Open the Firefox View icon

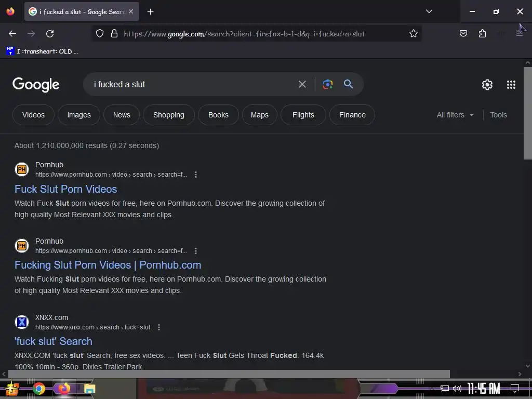point(10,11)
